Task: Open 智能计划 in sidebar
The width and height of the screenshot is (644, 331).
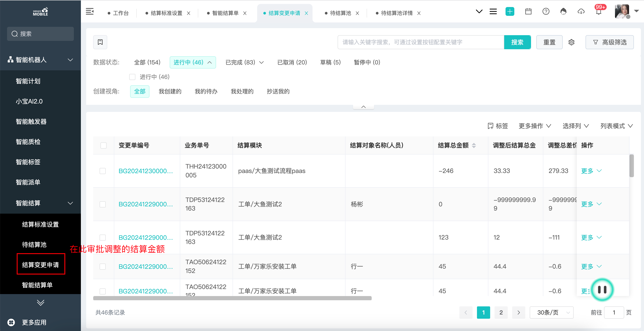Action: 28,81
